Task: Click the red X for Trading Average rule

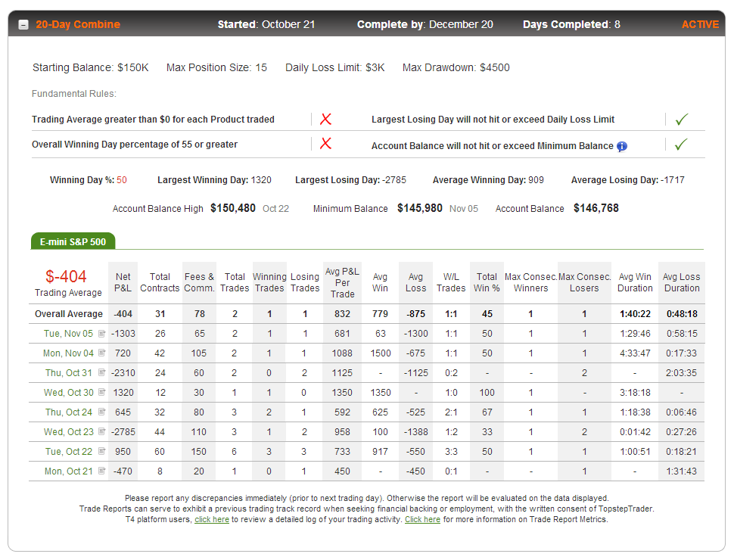Action: pyautogui.click(x=326, y=120)
